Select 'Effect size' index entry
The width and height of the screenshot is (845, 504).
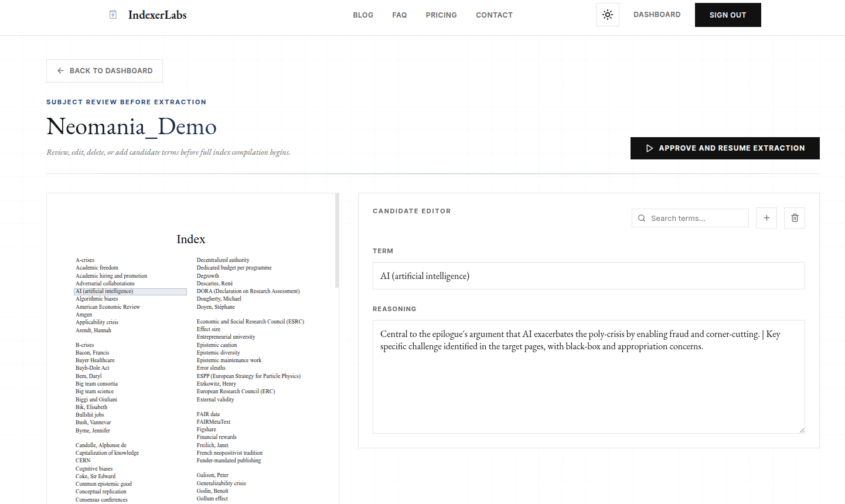209,329
